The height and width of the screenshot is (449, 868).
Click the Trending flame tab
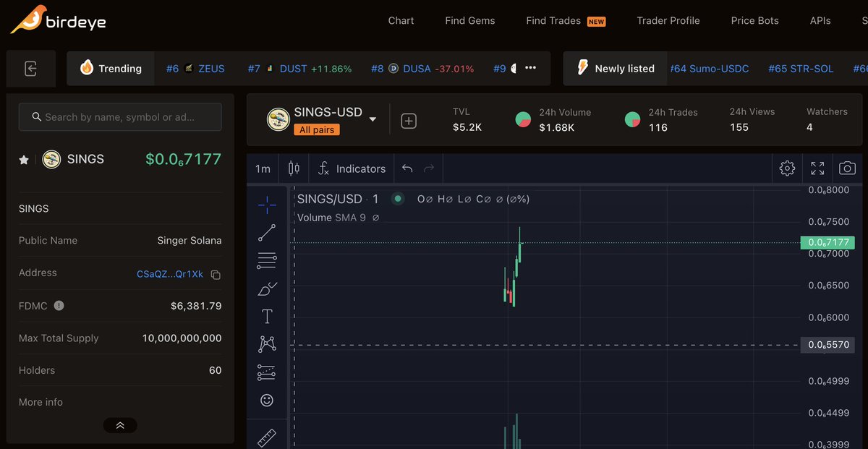click(111, 69)
